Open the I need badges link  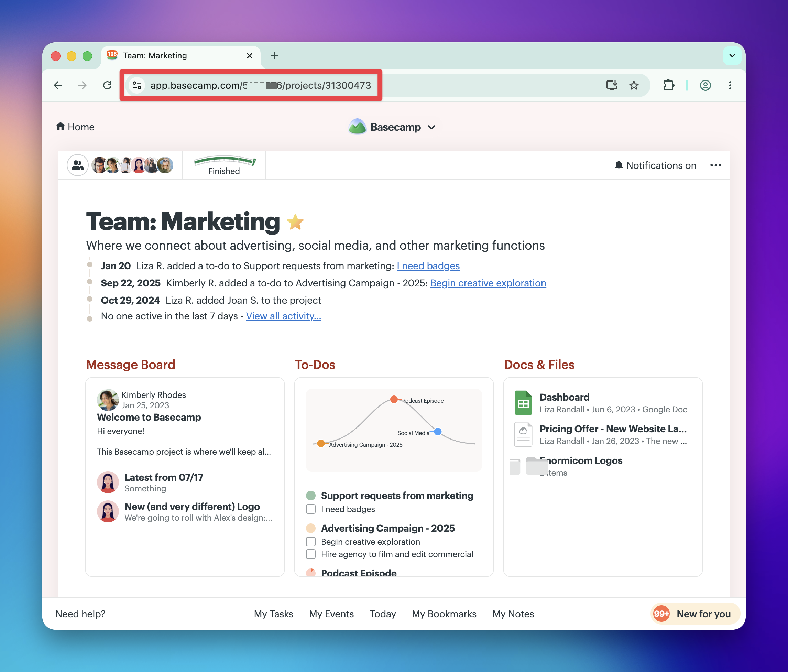[428, 265]
